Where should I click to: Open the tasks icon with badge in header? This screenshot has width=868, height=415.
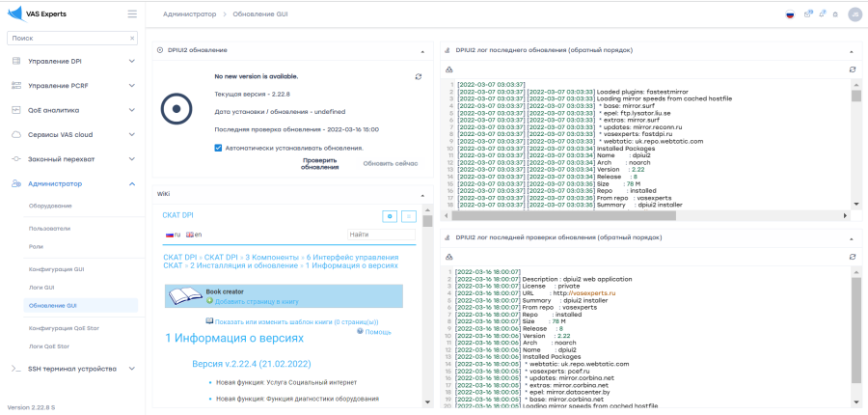(808, 14)
